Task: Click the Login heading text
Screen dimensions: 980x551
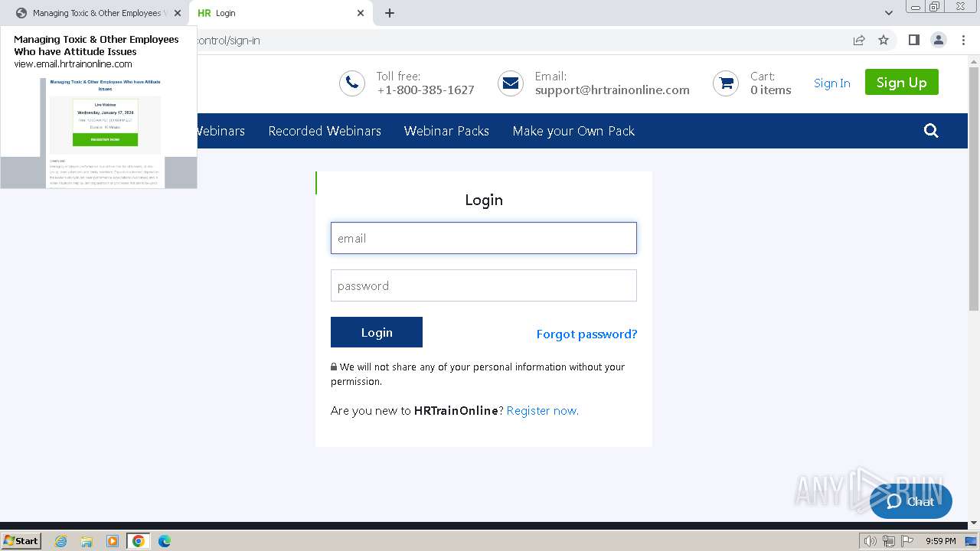Action: point(484,200)
